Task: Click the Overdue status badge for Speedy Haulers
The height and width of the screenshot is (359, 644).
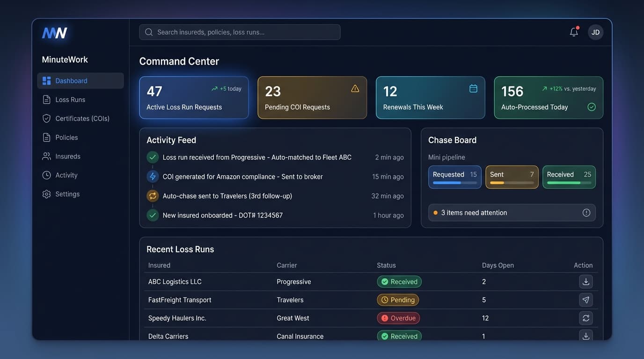Action: click(x=398, y=318)
